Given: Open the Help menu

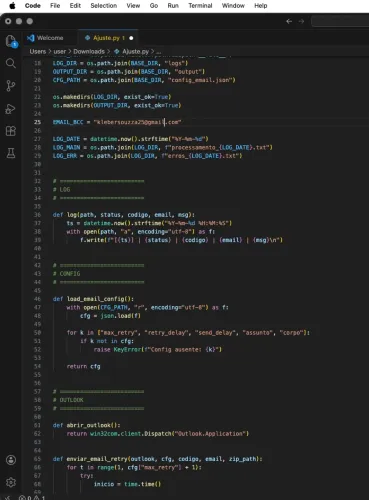Looking at the screenshot, I should (261, 6).
